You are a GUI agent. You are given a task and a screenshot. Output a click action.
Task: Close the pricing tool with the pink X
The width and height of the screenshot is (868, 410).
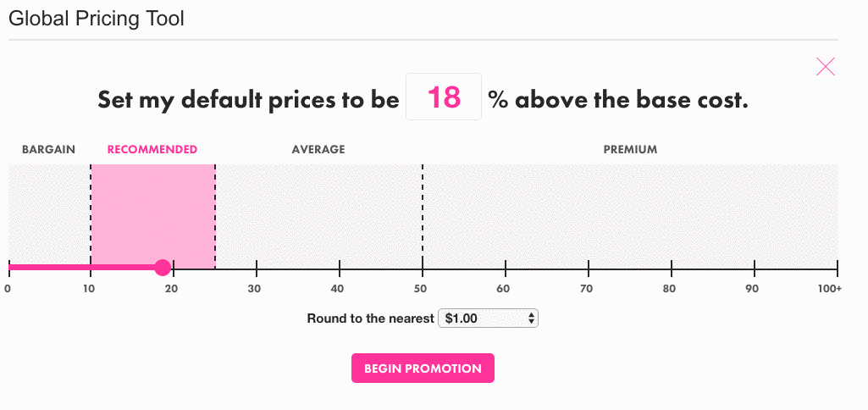826,66
